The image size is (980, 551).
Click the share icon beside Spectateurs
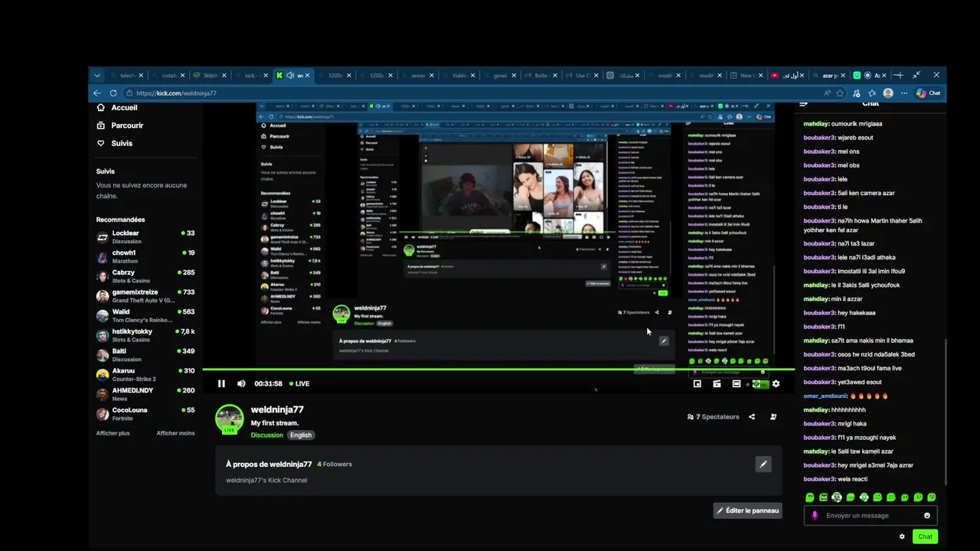click(752, 417)
